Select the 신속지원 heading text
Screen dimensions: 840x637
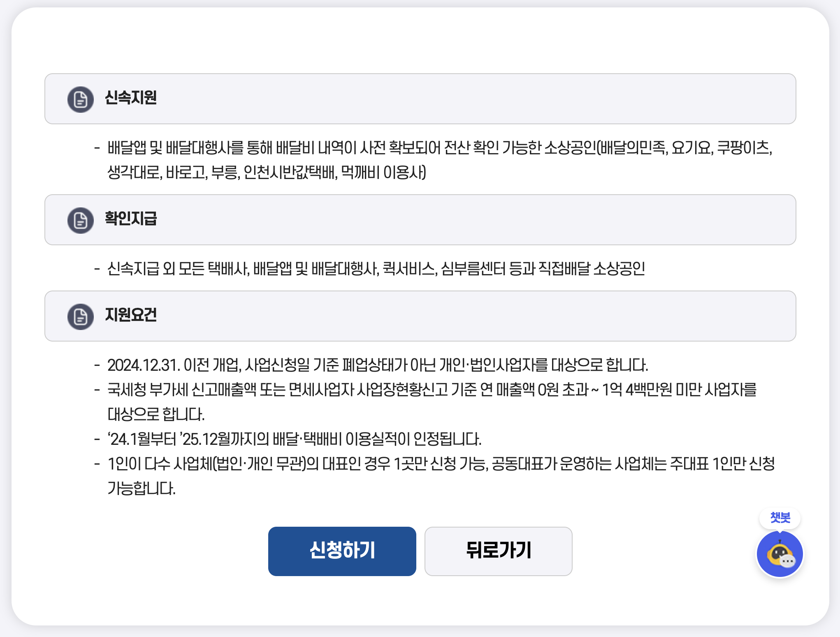click(131, 98)
